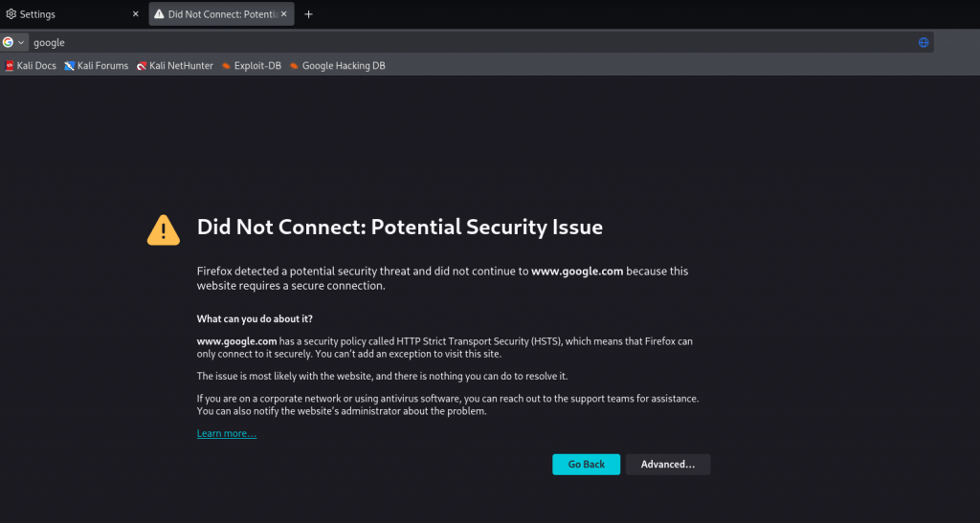Follow the Learn more… link

point(227,434)
